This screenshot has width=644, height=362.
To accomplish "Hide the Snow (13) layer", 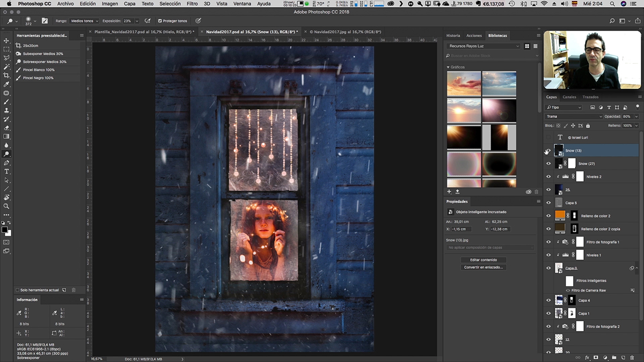I will click(548, 151).
